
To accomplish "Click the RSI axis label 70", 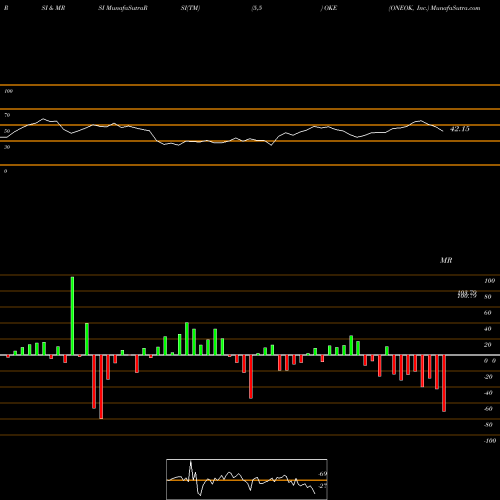I will [7, 115].
